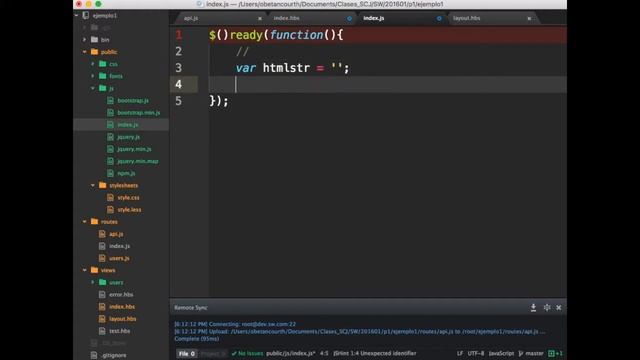
Task: Click modified indicator on index.hbs tab
Action: coord(349,18)
